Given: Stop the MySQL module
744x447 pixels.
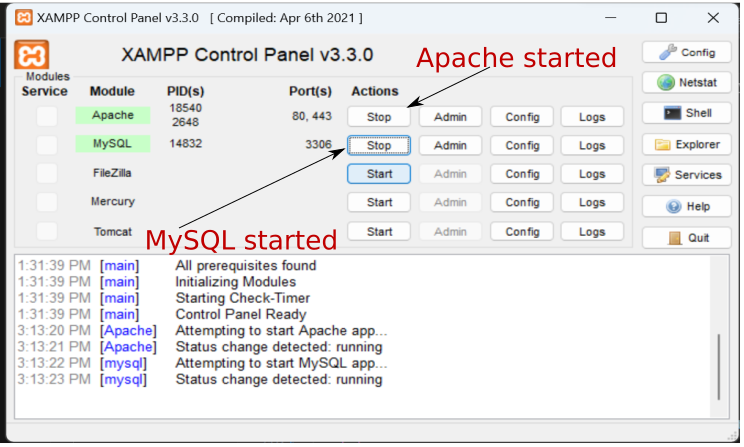Looking at the screenshot, I should pyautogui.click(x=379, y=145).
